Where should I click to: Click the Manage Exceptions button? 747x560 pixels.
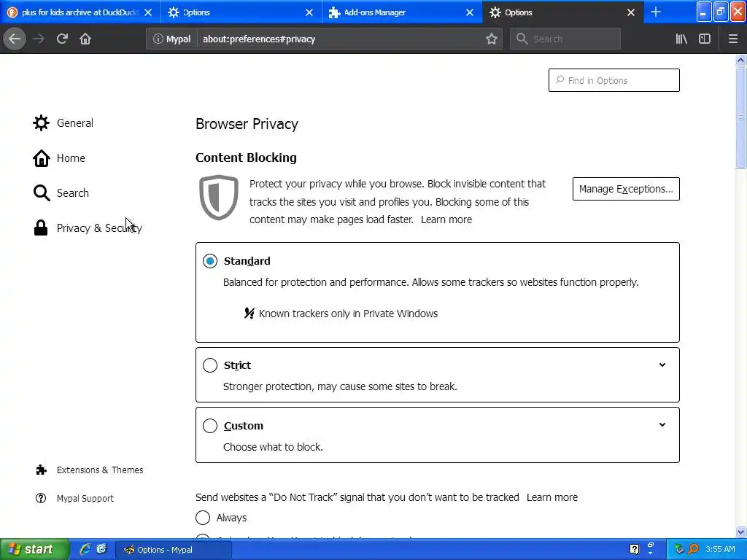pyautogui.click(x=626, y=189)
